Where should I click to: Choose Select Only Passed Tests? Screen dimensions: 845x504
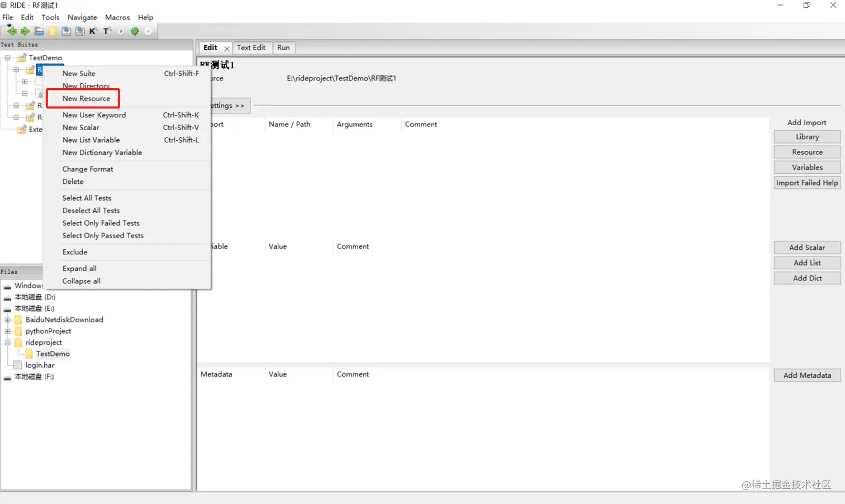coord(127,236)
